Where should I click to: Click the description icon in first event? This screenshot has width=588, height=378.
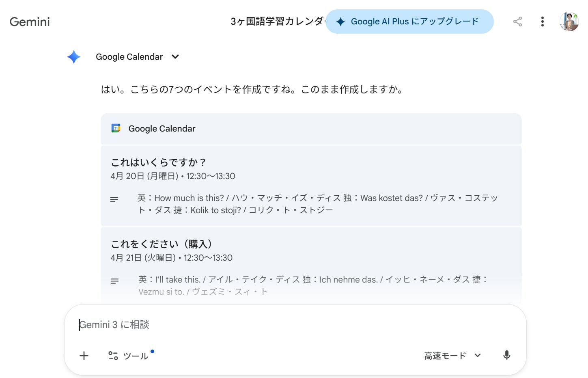click(114, 199)
